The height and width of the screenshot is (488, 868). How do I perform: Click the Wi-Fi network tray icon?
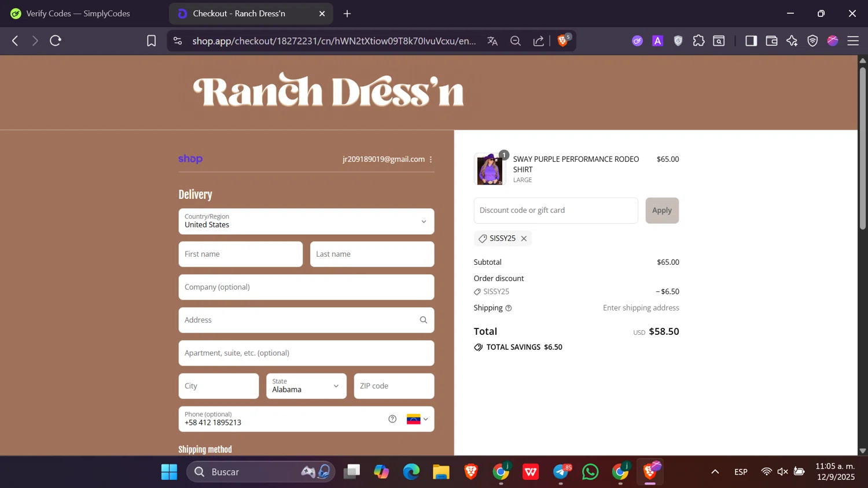(x=766, y=472)
